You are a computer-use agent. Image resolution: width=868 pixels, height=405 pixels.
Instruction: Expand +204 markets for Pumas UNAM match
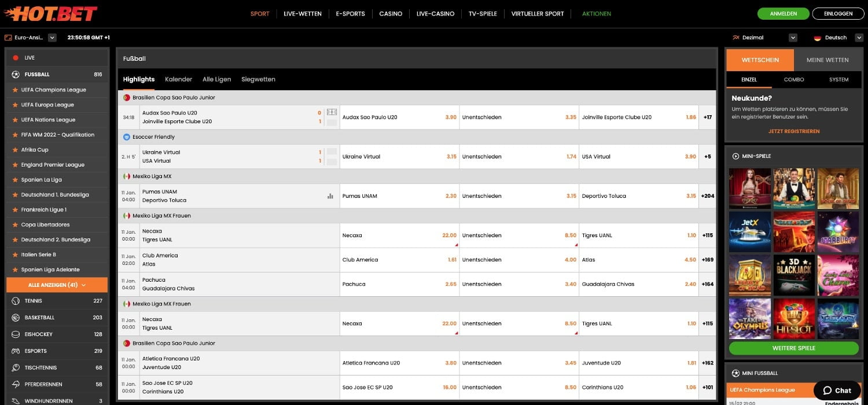point(707,196)
